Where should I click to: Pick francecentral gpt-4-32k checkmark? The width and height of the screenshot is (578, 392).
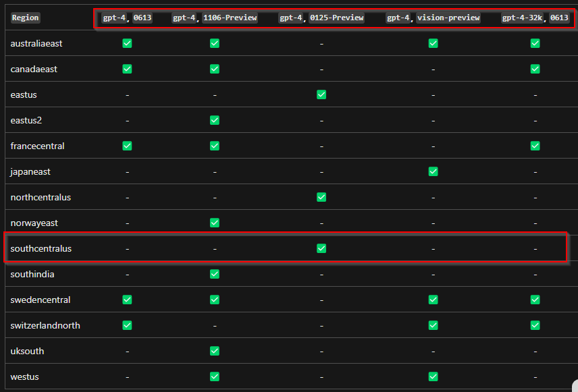pos(535,146)
